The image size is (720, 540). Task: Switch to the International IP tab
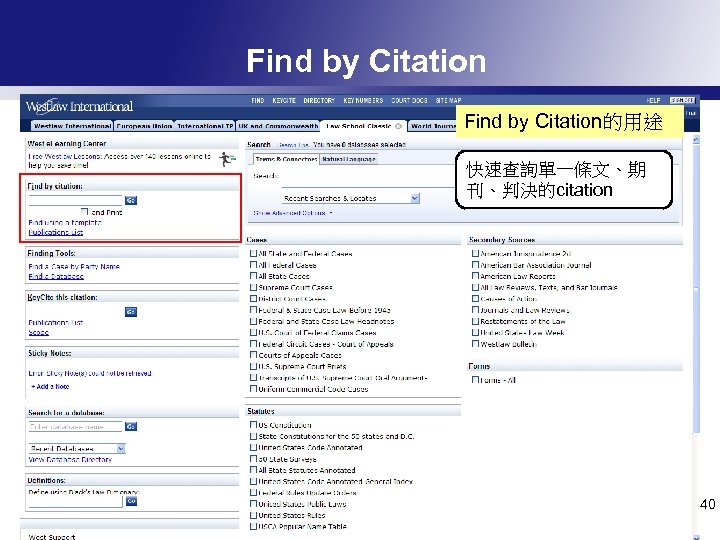205,126
